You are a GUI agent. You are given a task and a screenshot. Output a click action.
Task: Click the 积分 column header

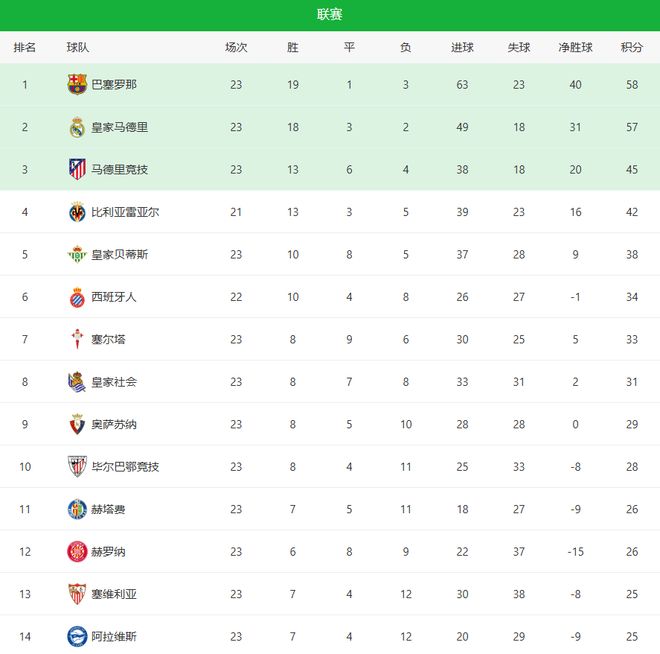click(632, 47)
